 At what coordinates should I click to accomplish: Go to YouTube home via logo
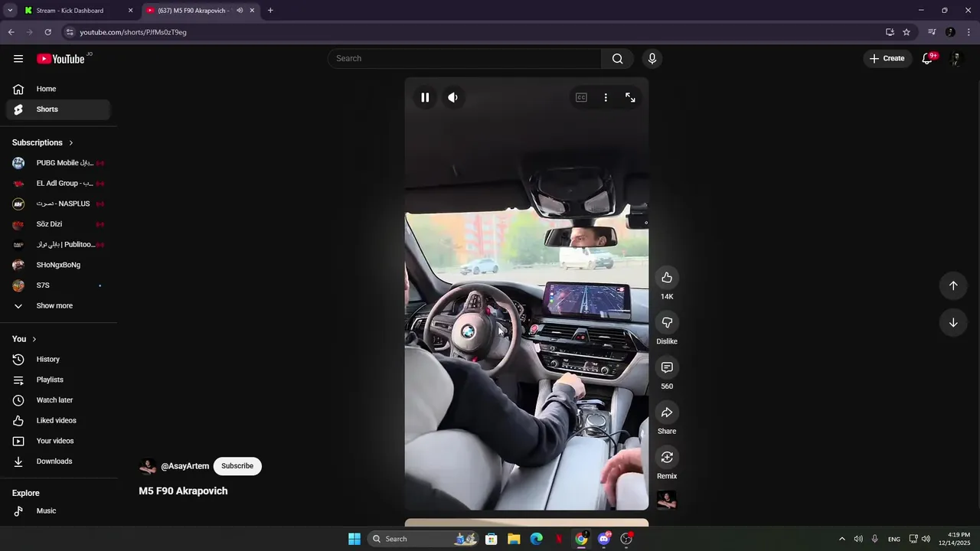[x=60, y=59]
